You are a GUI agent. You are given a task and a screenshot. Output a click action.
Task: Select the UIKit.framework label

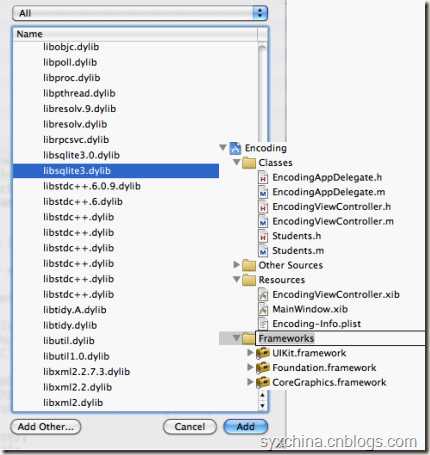click(309, 353)
